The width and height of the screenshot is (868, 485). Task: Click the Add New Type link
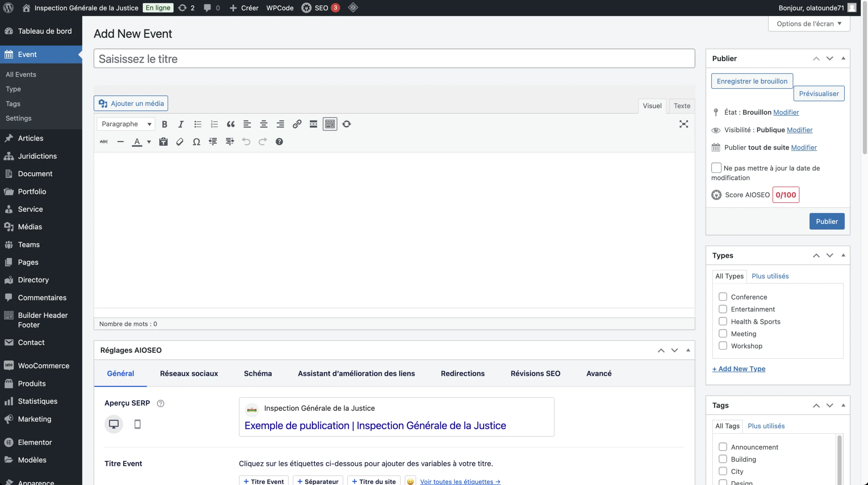(738, 369)
